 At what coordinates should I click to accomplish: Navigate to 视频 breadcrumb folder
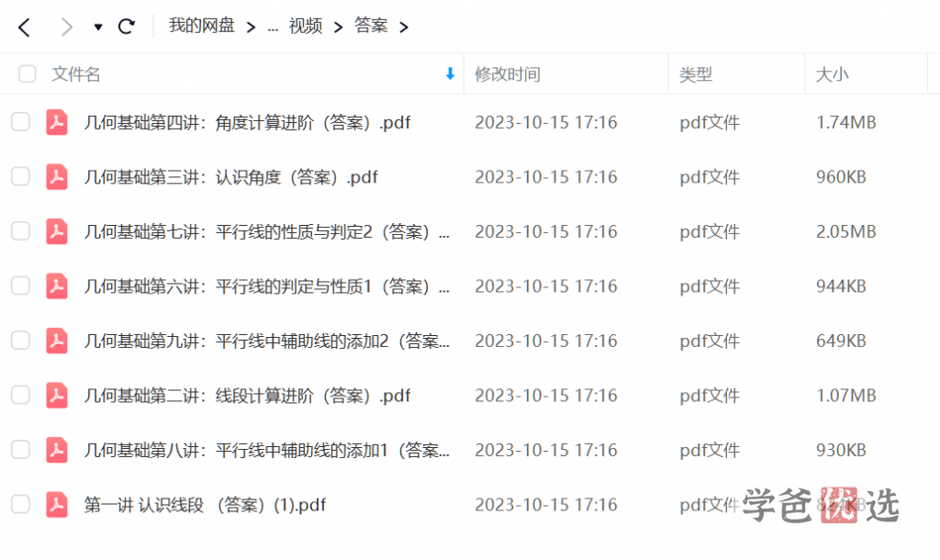pos(305,26)
